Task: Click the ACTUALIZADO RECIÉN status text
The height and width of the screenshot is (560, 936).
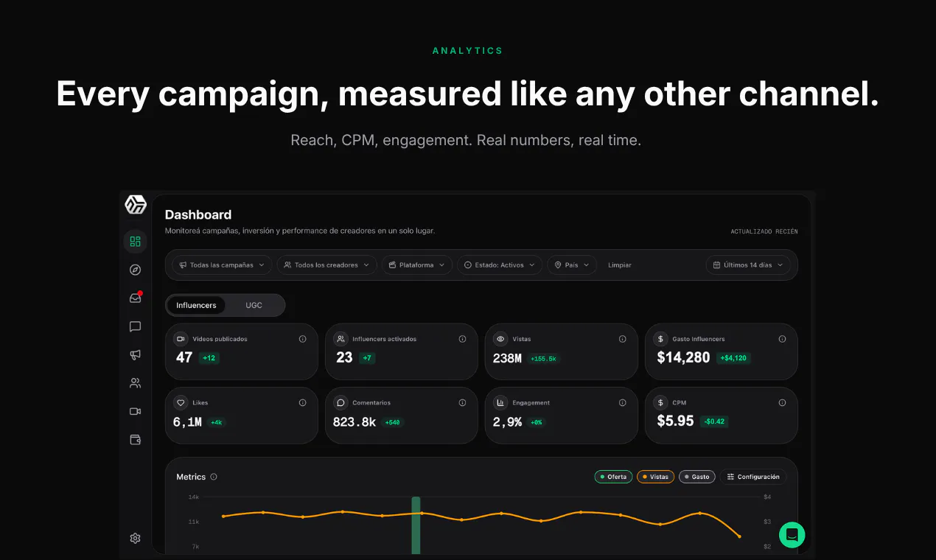Action: pos(764,231)
